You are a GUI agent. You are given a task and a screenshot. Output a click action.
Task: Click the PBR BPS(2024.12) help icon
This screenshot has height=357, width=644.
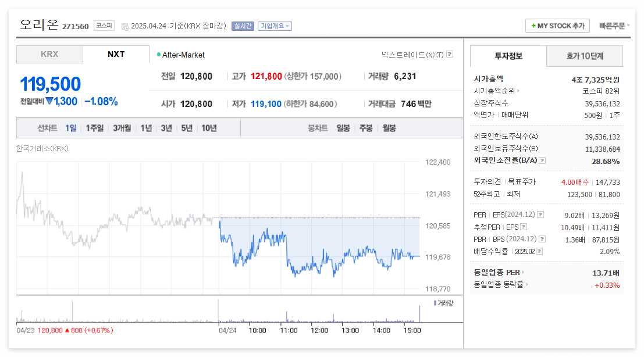tap(542, 238)
